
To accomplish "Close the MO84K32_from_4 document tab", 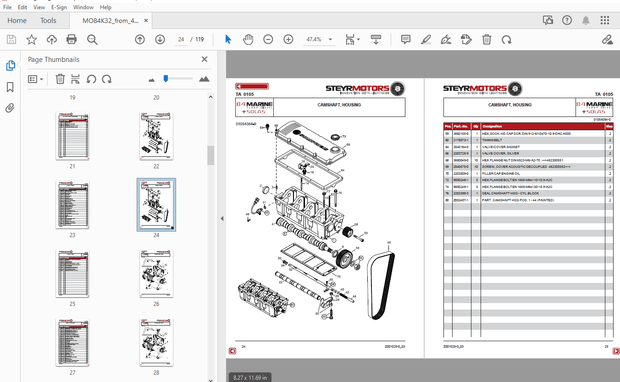I will coord(146,21).
